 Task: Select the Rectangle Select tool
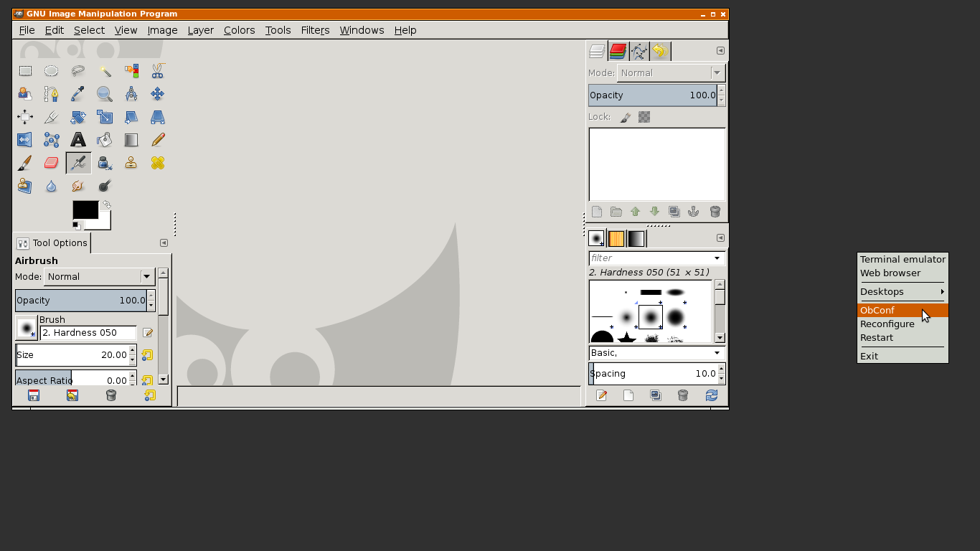click(x=25, y=70)
